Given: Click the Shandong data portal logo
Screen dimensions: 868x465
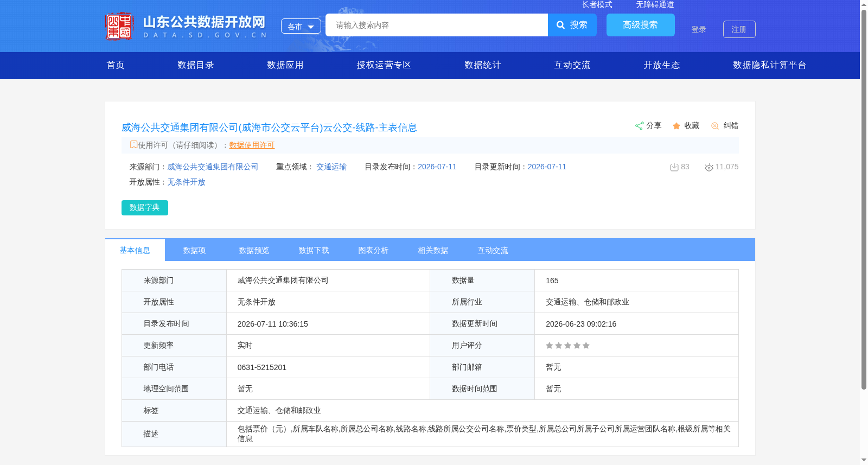Looking at the screenshot, I should click(x=186, y=26).
